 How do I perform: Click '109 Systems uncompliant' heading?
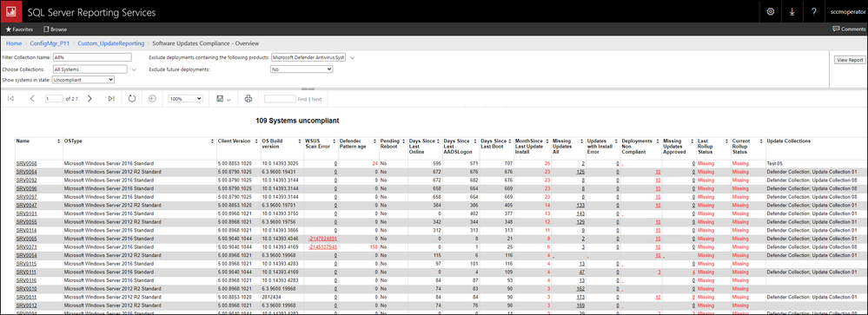click(297, 120)
